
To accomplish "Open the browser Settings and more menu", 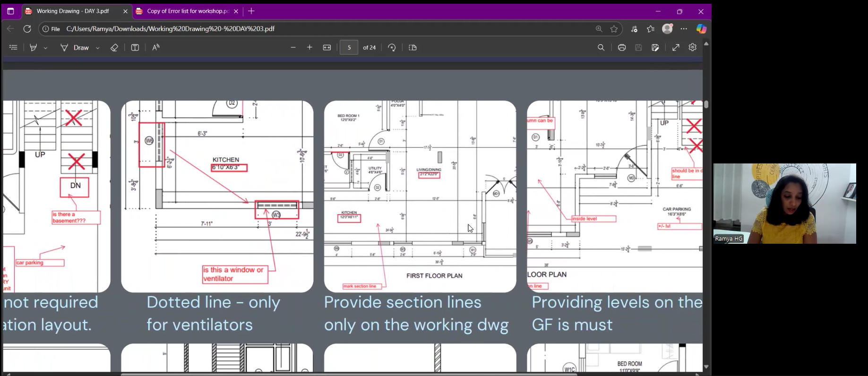I will 684,29.
